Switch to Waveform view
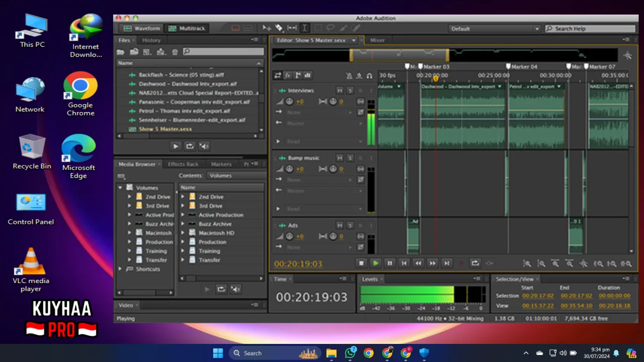Viewport: 644px width, 362px height. click(142, 28)
